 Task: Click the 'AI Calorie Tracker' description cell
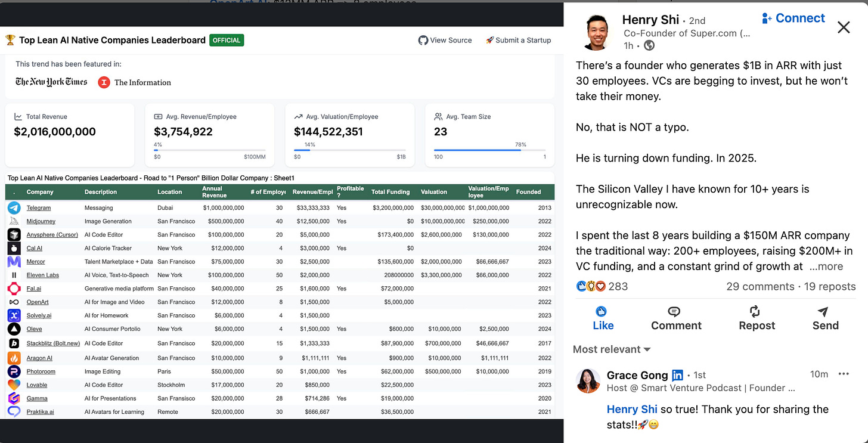click(x=108, y=248)
